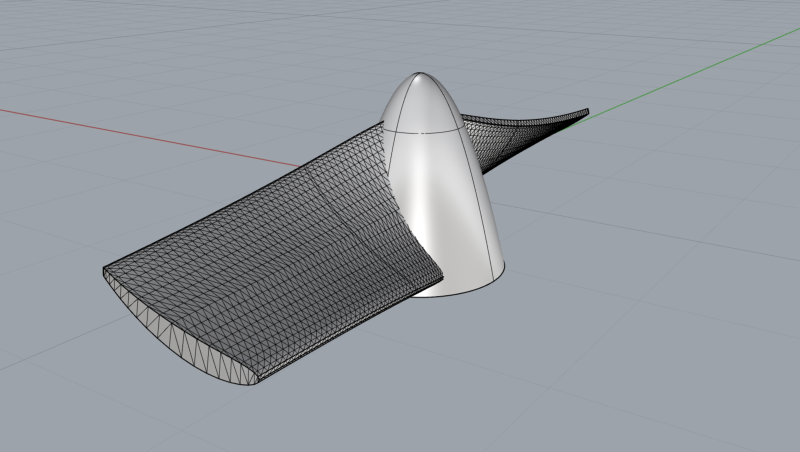Click the bottom corner of the blade end cap
The image size is (800, 452).
[x=253, y=383]
